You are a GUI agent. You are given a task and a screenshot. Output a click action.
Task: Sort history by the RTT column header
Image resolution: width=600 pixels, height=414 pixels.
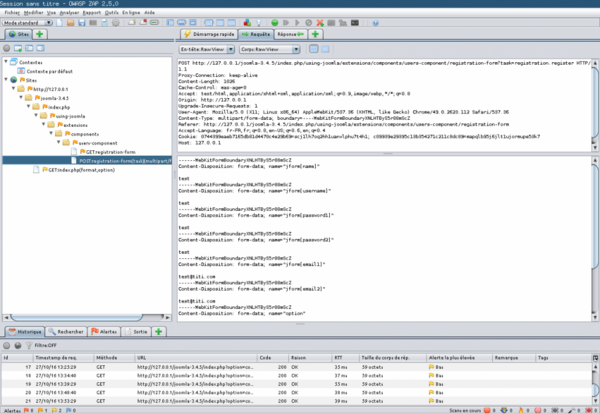346,358
